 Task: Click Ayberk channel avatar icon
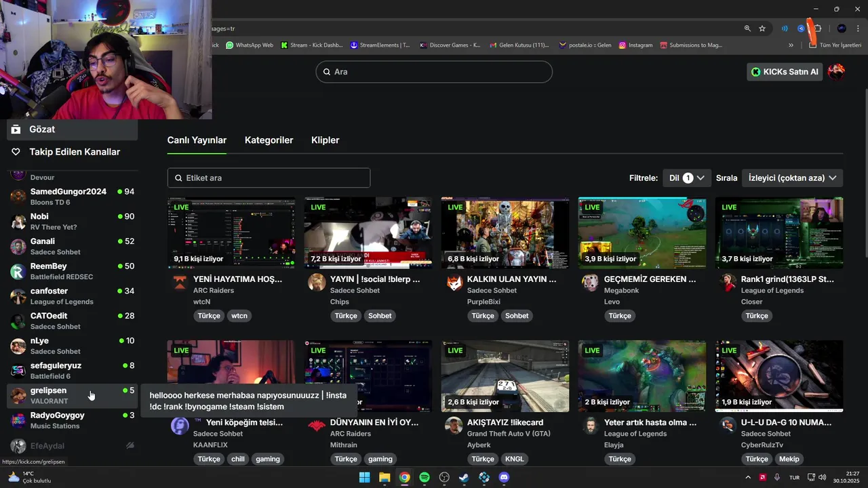pos(454,426)
